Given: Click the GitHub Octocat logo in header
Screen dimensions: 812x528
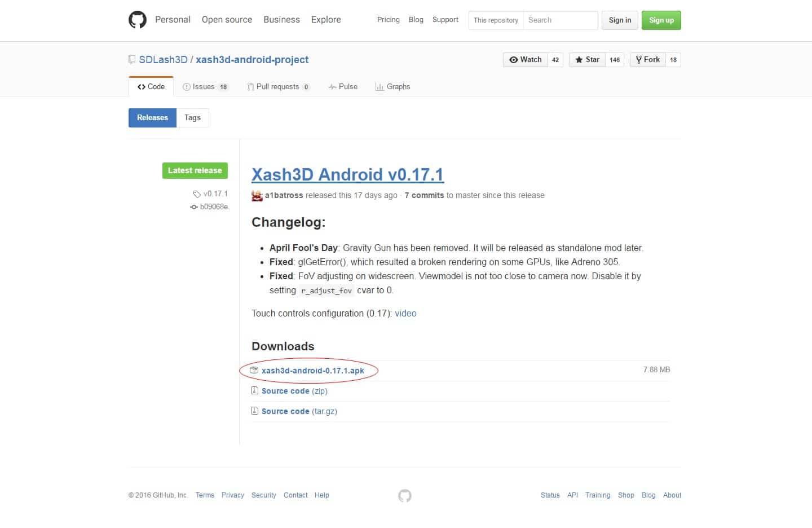Looking at the screenshot, I should (x=138, y=20).
